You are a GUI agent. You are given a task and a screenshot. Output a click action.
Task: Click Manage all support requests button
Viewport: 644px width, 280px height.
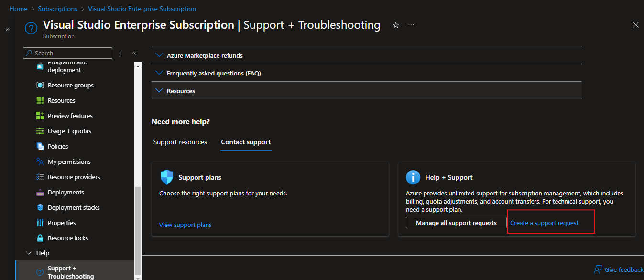point(456,223)
